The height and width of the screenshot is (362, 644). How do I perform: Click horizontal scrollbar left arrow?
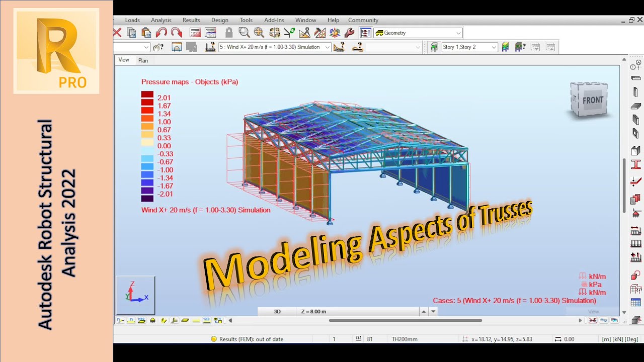(230, 320)
